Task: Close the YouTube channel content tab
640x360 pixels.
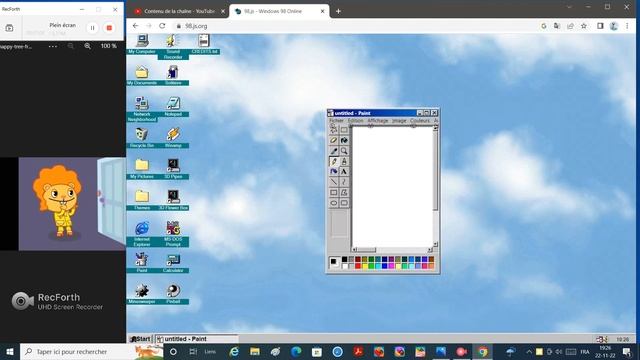Action: click(x=223, y=11)
